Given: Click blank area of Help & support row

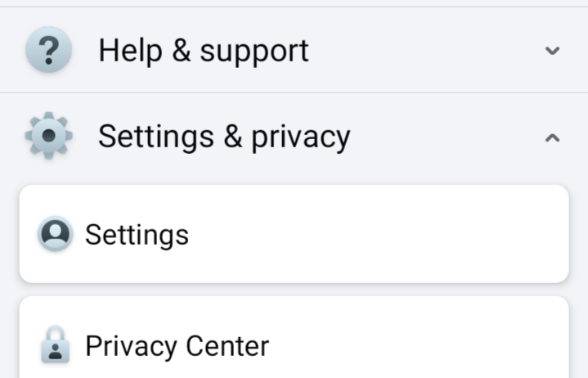Looking at the screenshot, I should (x=424, y=50).
